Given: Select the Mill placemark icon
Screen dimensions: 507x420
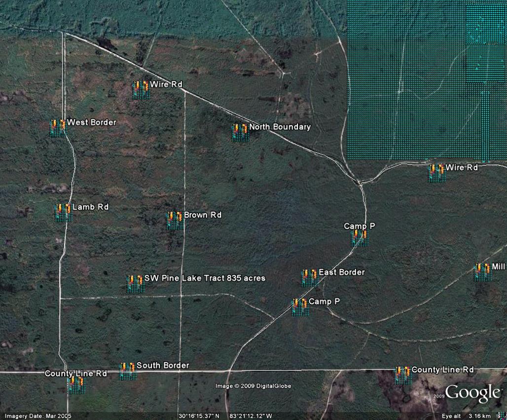Looking at the screenshot, I should tap(482, 272).
